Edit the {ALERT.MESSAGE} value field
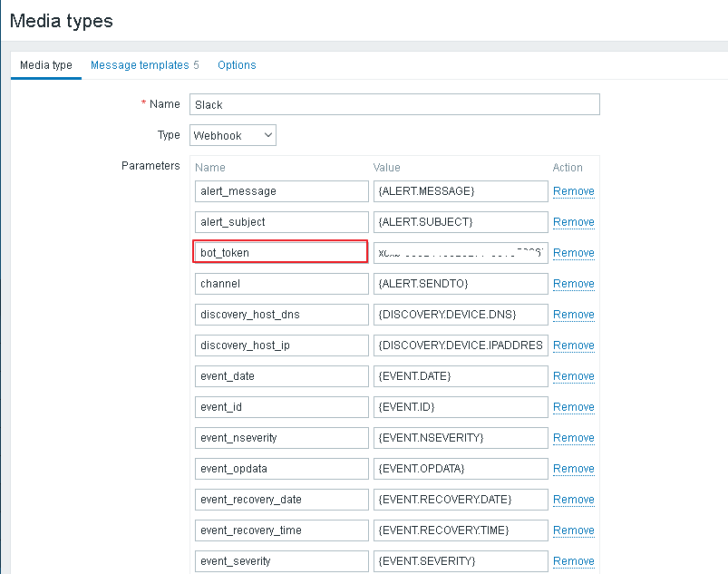Viewport: 728px width, 574px height. point(461,191)
